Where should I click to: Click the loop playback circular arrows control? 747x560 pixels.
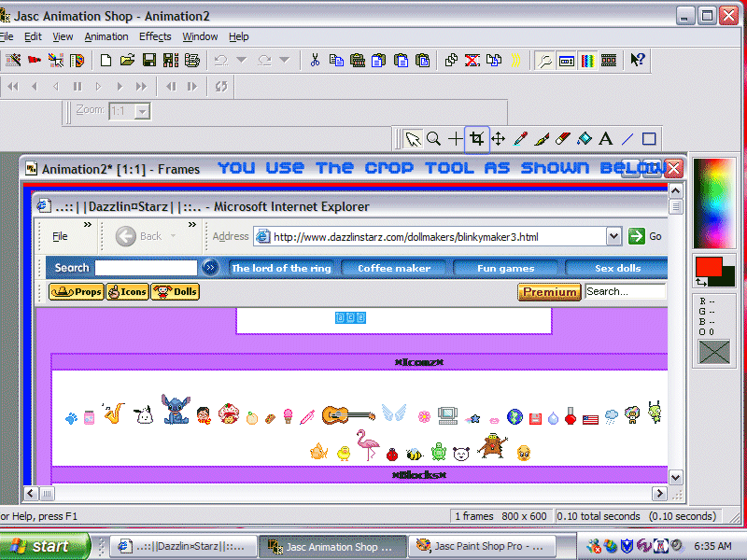pos(220,87)
